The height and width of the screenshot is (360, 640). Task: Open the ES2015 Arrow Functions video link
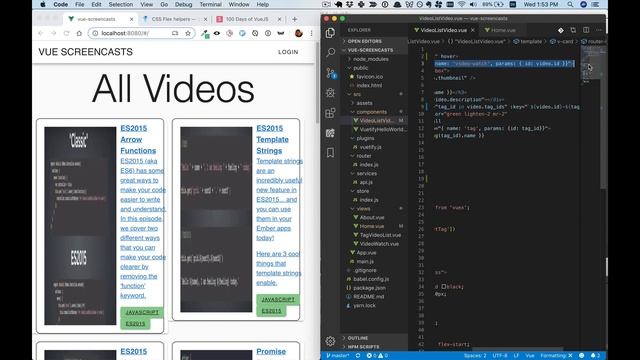pyautogui.click(x=138, y=140)
